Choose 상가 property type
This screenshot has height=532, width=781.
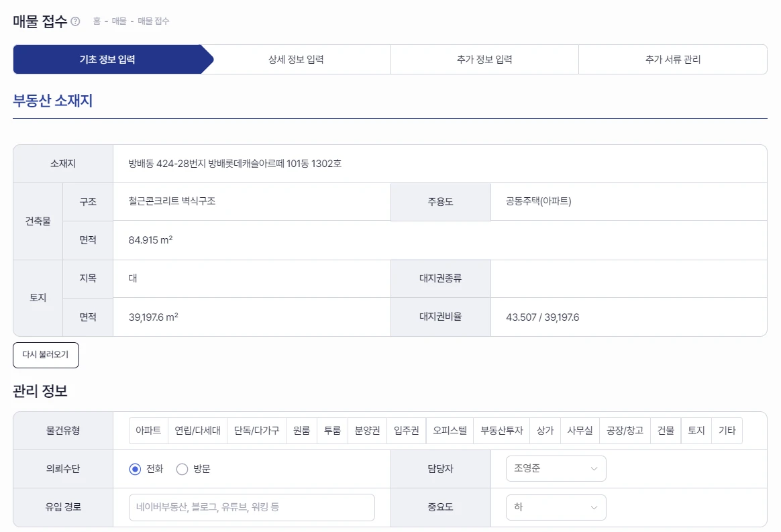click(x=545, y=431)
